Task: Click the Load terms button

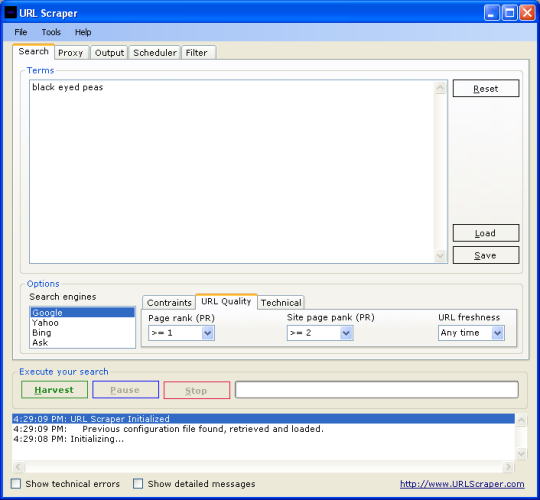Action: tap(486, 233)
